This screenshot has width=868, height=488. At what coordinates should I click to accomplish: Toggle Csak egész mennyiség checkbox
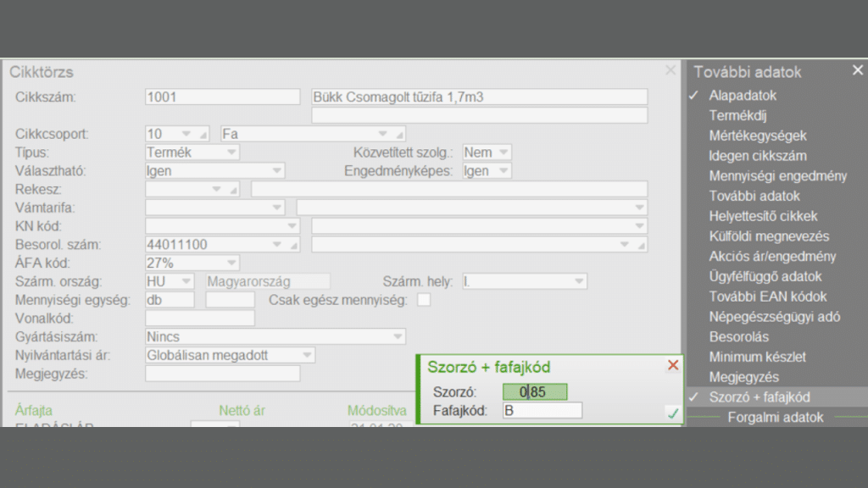click(424, 300)
